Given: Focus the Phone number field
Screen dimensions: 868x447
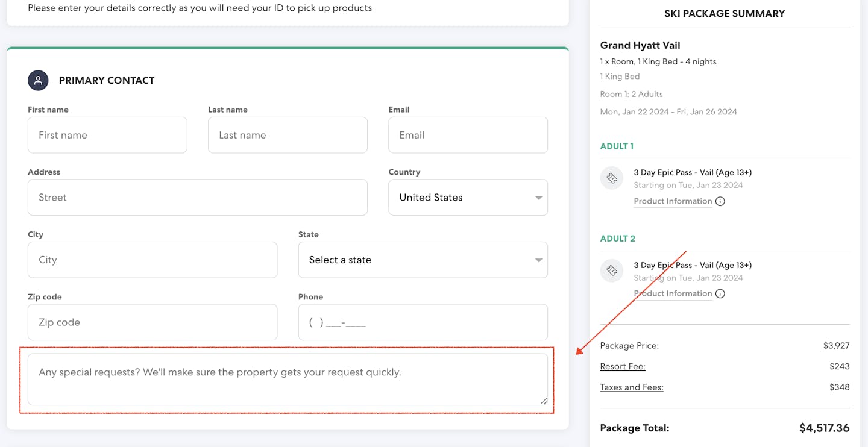Looking at the screenshot, I should pos(423,322).
